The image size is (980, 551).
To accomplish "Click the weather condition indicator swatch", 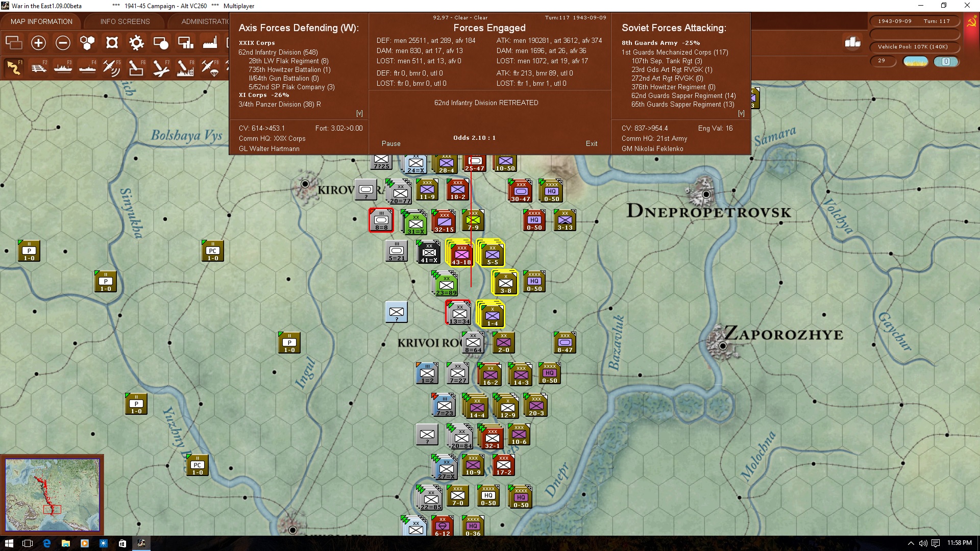I will [x=916, y=61].
